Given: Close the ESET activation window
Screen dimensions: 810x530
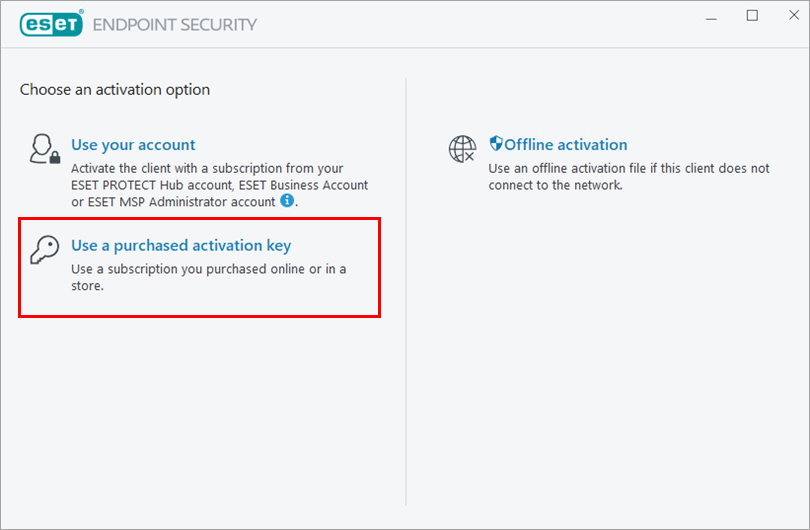Looking at the screenshot, I should tap(794, 15).
